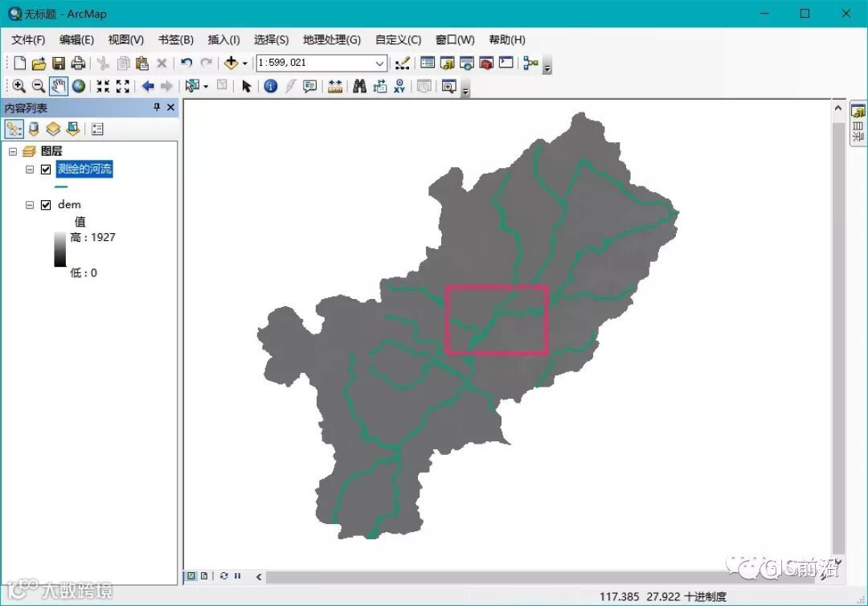Open the Table of Contents window icon
This screenshot has width=868, height=606.
(428, 63)
